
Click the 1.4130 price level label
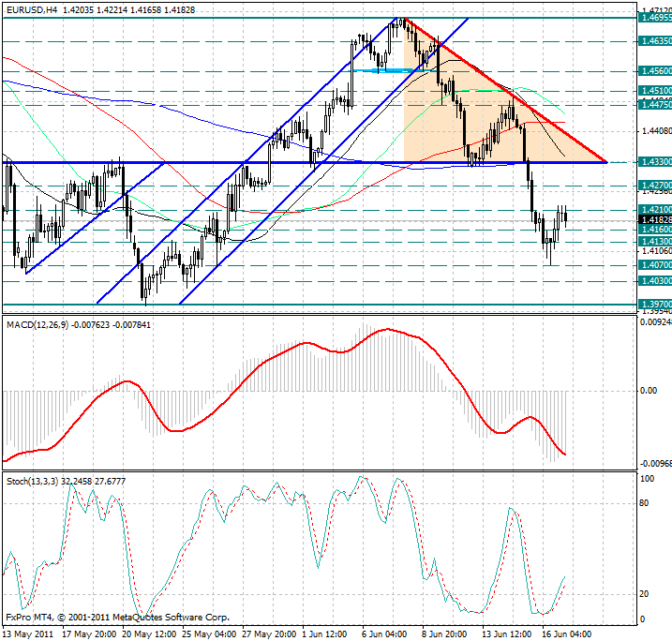pyautogui.click(x=655, y=241)
